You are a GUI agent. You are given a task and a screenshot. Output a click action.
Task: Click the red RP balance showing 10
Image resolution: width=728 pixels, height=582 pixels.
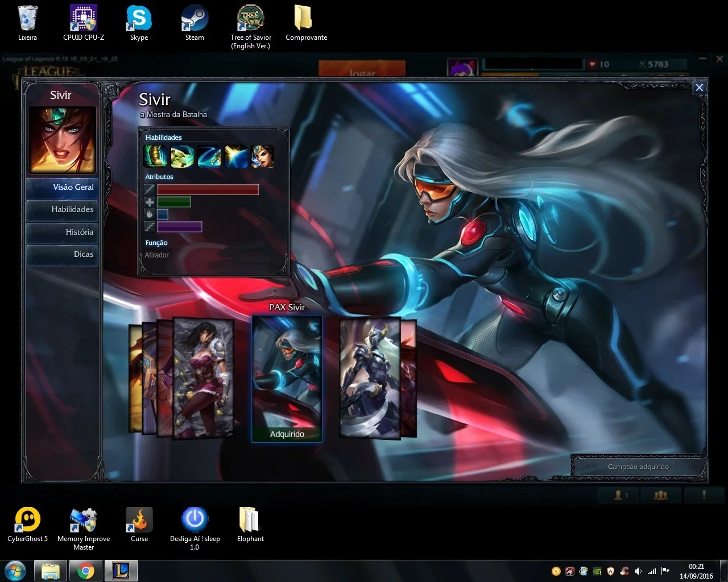[x=599, y=65]
